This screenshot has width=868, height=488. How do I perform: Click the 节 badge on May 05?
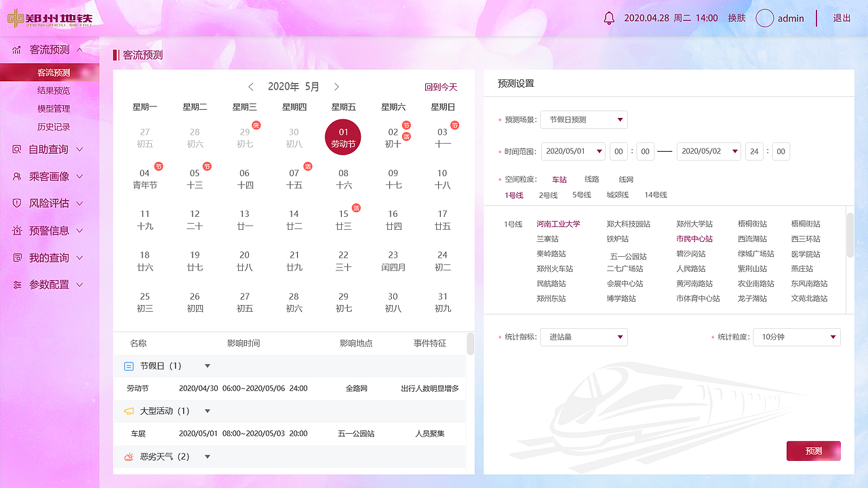click(x=208, y=166)
